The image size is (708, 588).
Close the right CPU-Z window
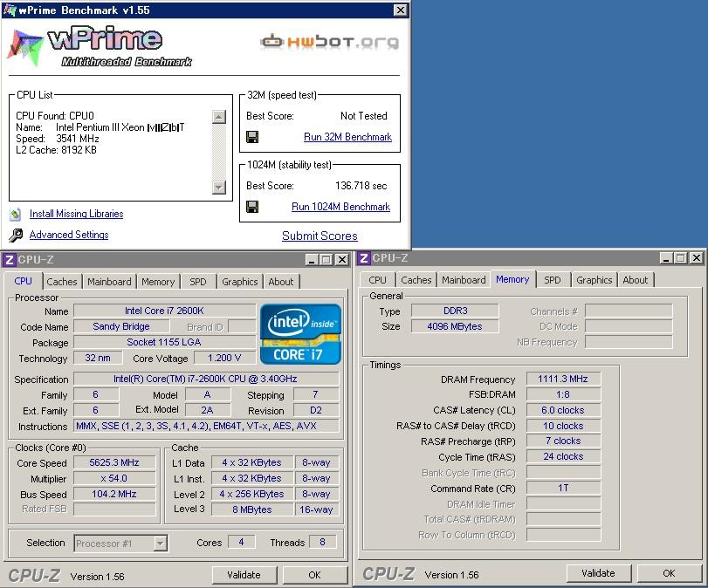[697, 257]
